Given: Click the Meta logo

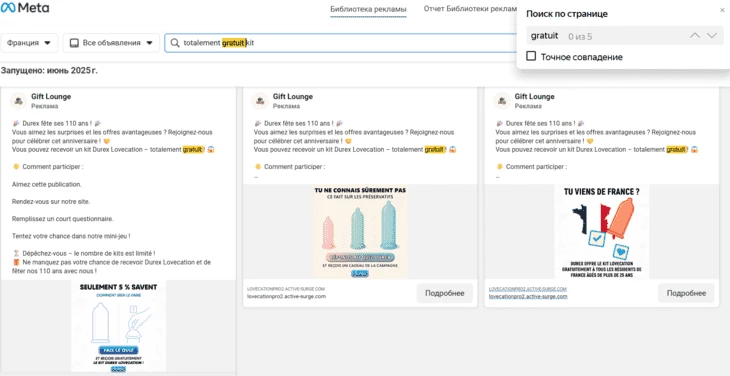Looking at the screenshot, I should tap(25, 8).
